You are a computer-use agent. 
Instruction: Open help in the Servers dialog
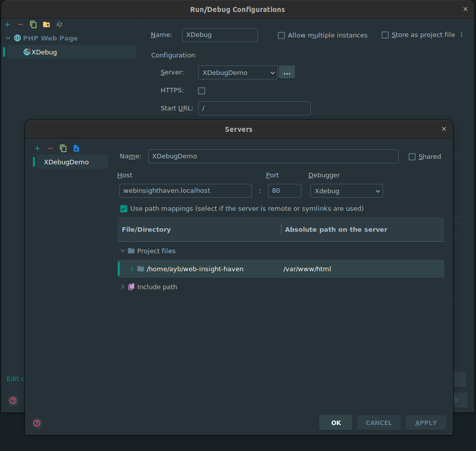(x=37, y=423)
